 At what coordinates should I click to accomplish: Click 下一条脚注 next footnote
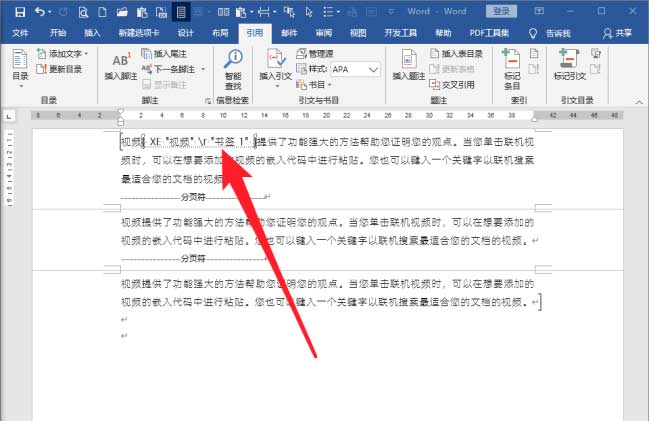point(169,69)
